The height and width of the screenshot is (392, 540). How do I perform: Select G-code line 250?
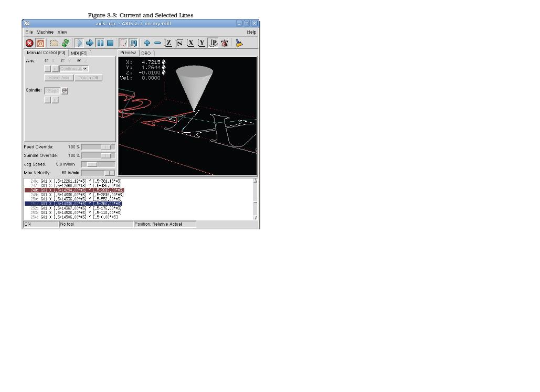(x=76, y=199)
